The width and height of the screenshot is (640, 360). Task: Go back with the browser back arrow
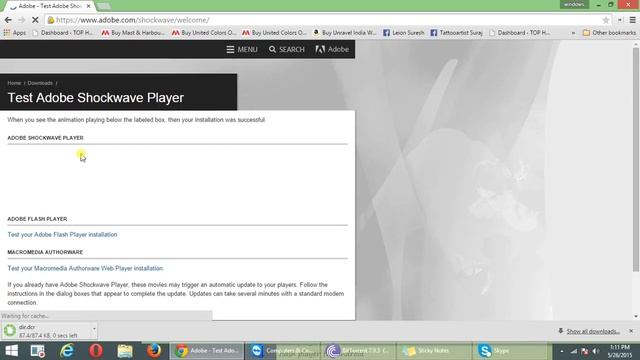click(x=8, y=20)
